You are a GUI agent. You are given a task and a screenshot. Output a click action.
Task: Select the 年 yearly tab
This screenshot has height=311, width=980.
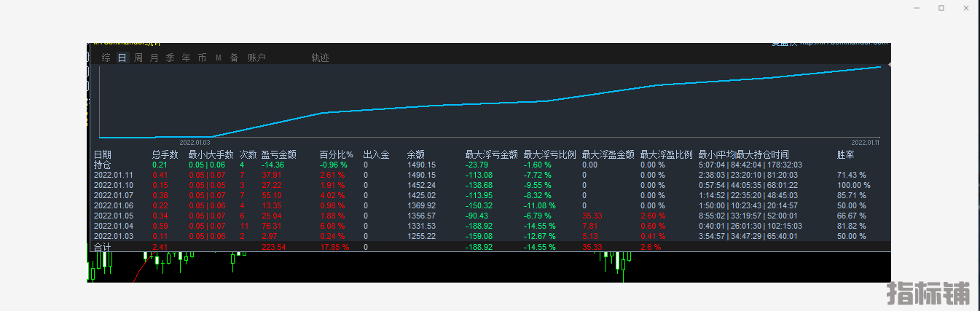click(186, 58)
